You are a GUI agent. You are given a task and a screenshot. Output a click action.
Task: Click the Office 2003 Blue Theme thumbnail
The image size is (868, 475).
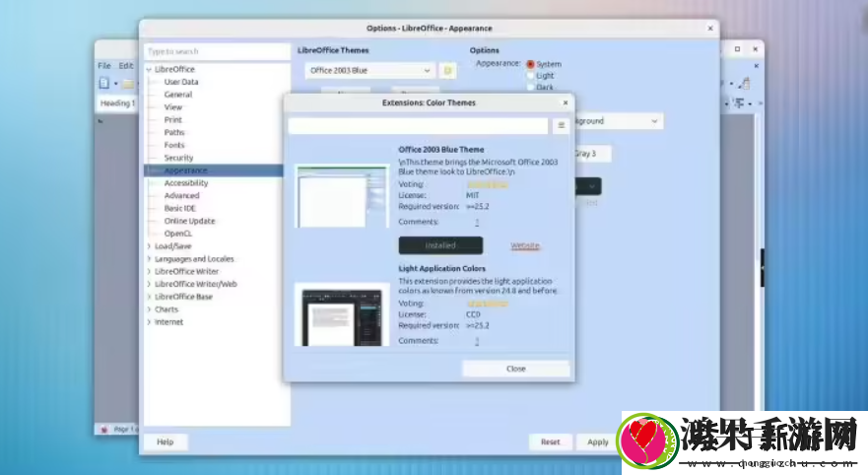pos(342,196)
